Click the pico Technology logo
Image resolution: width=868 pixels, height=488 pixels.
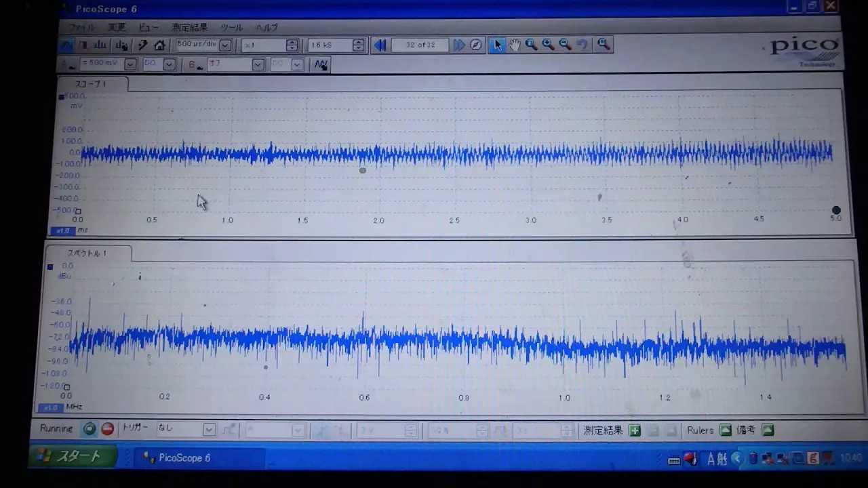pos(804,51)
